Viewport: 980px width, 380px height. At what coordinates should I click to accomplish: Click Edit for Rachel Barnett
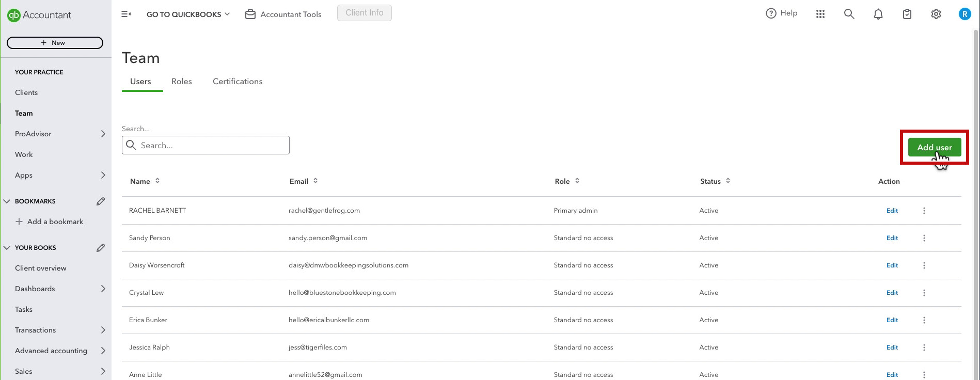[892, 211]
